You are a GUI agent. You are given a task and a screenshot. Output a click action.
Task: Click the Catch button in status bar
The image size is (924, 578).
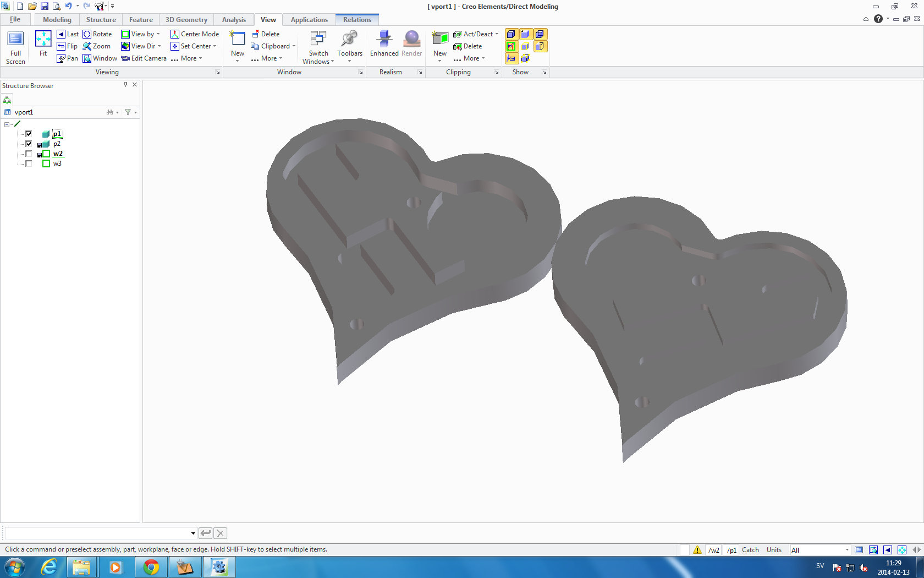click(750, 550)
